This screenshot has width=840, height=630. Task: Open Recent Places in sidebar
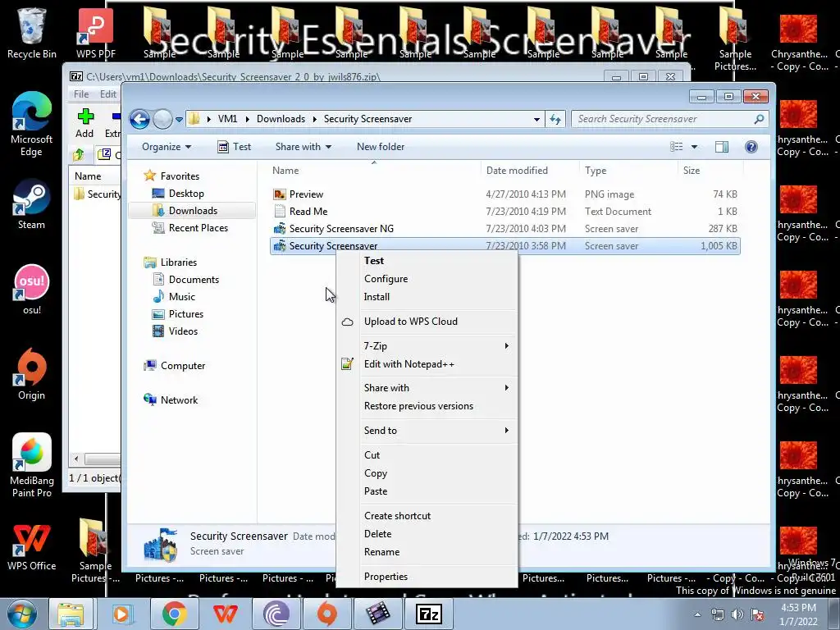tap(198, 228)
